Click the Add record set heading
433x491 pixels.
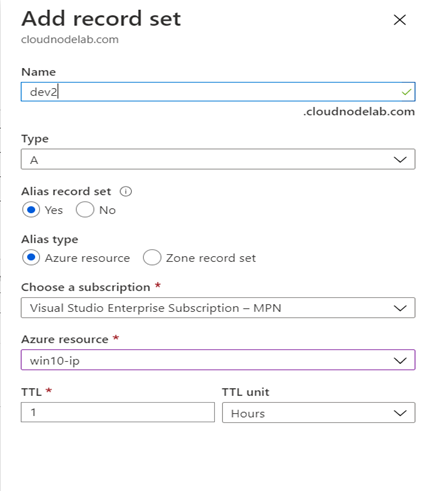tap(101, 19)
